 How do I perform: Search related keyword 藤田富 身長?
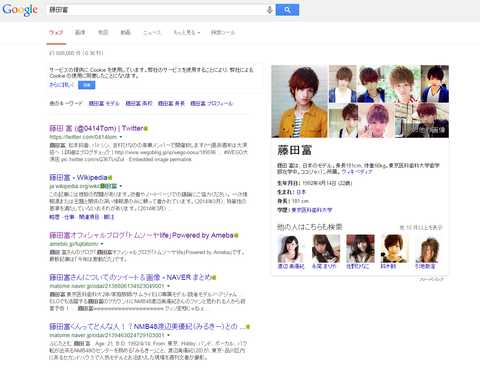pyautogui.click(x=171, y=104)
